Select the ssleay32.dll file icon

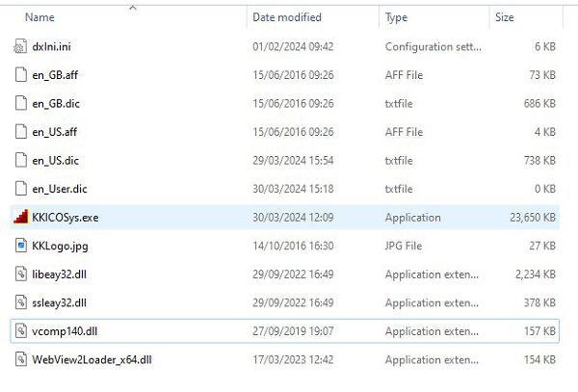click(21, 302)
